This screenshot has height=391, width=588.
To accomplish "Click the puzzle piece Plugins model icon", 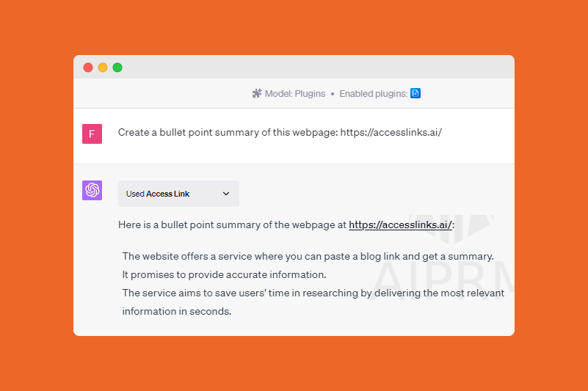I will pyautogui.click(x=257, y=93).
